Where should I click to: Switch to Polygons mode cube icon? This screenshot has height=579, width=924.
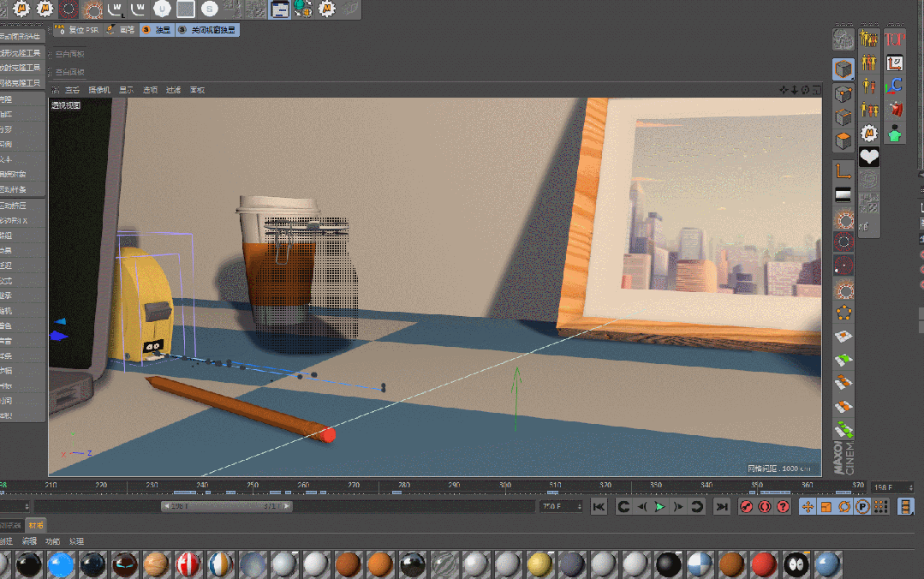[x=844, y=141]
